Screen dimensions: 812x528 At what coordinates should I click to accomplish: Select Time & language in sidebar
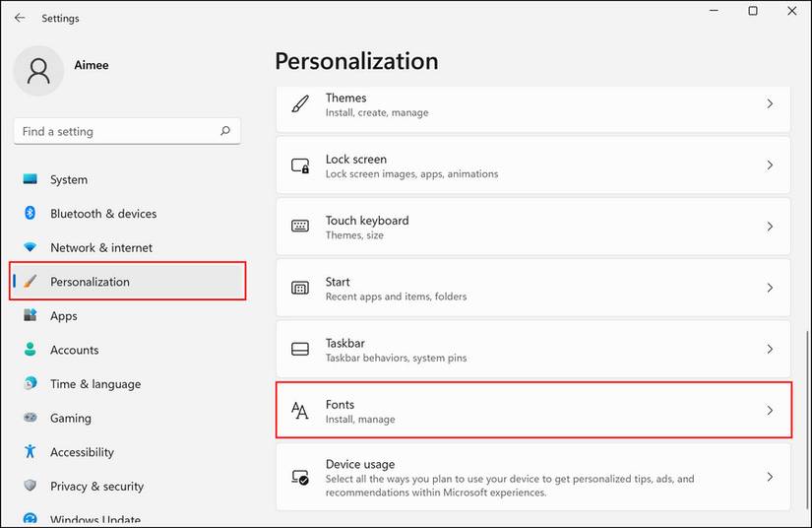click(95, 384)
